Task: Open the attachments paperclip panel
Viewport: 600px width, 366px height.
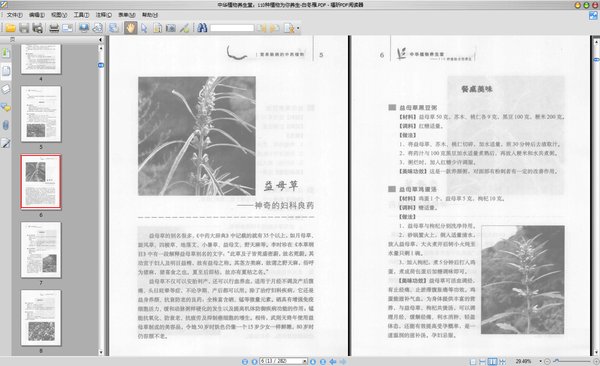Action: 6,125
